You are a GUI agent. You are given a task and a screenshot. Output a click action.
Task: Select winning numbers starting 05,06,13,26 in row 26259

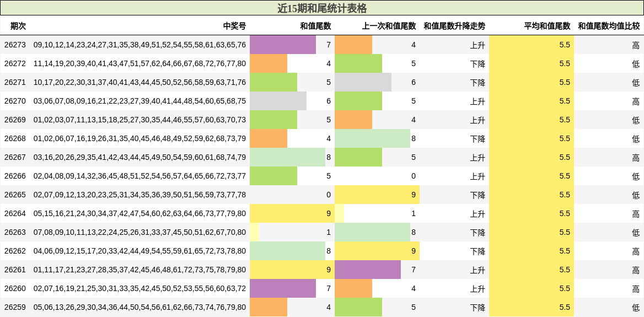coord(139,308)
